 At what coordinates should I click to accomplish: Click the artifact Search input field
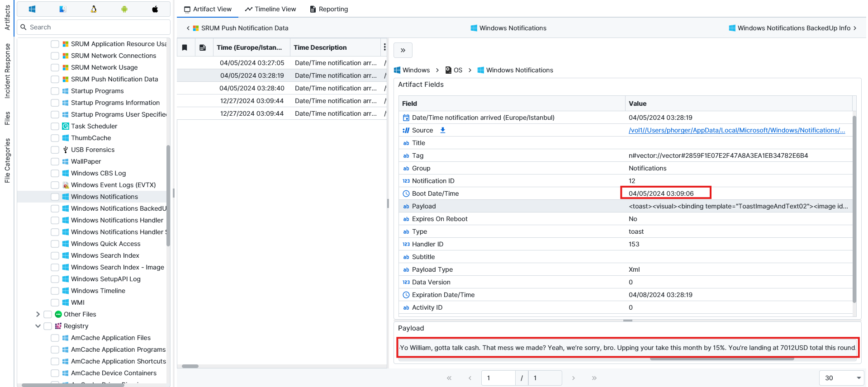tap(97, 27)
